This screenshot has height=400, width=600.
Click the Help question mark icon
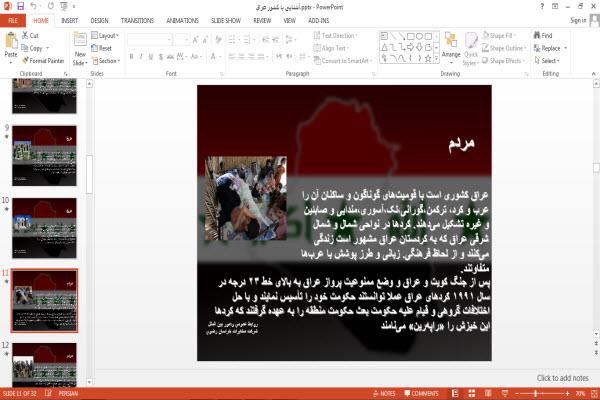[x=542, y=6]
